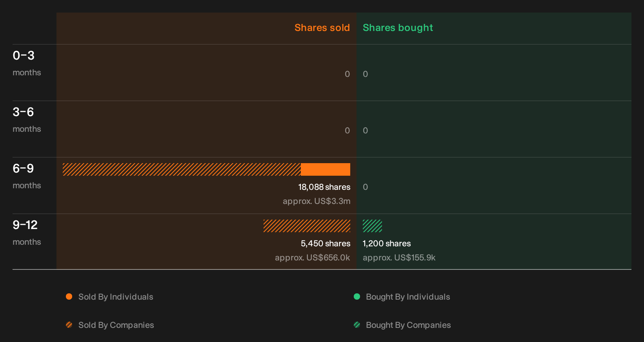
Task: Select the Sold By Individuals legend label
Action: coord(116,297)
